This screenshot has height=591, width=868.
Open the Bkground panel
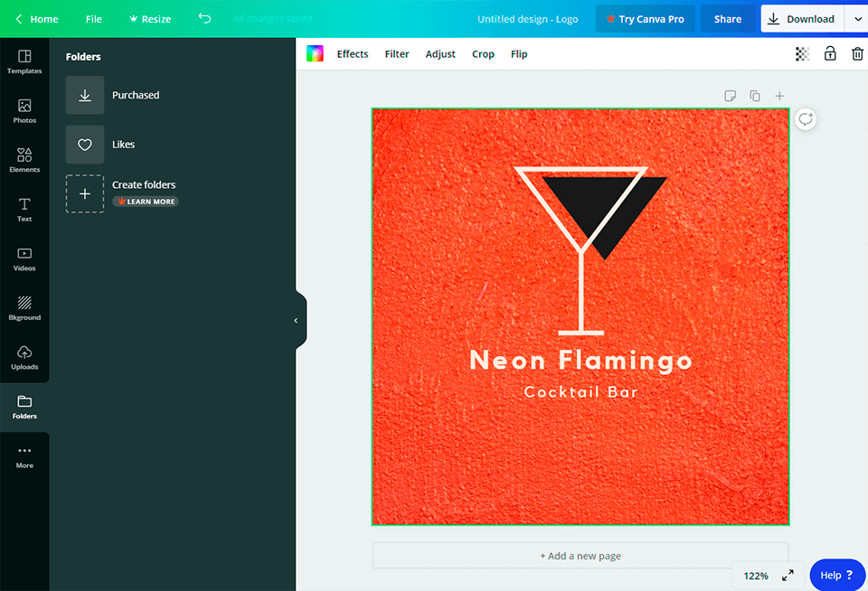24,308
